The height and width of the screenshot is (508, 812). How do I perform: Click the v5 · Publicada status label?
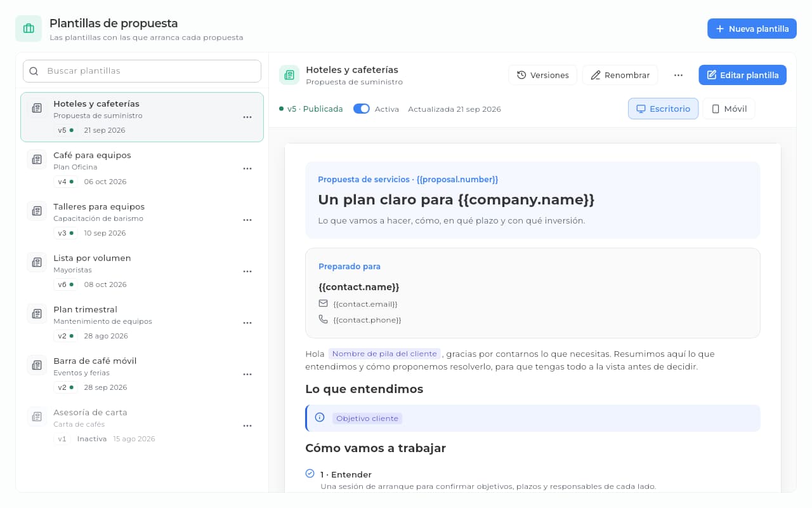point(311,109)
